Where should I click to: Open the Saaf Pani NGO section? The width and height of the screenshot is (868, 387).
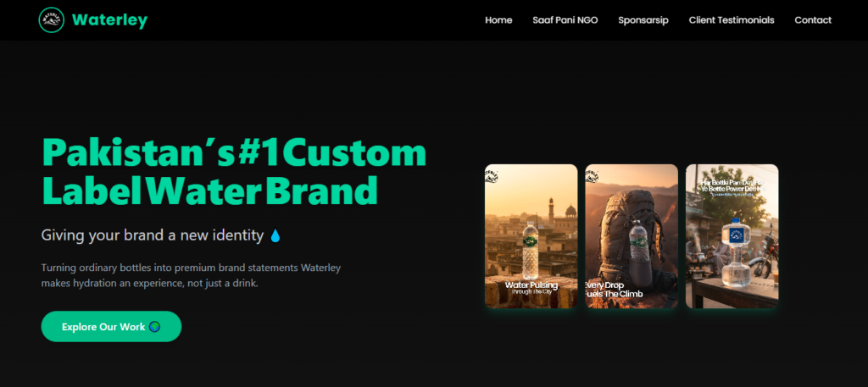[x=565, y=20]
